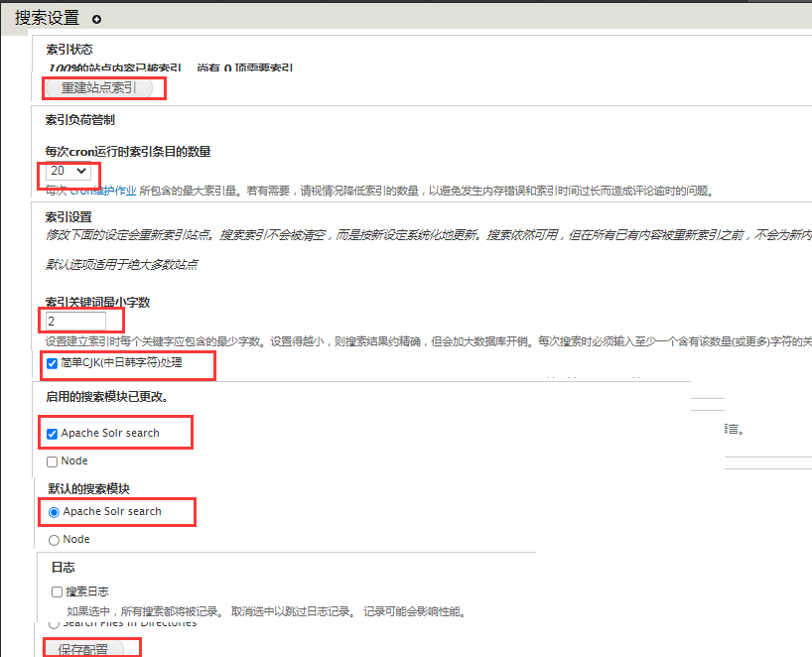Select Apache Solr search radio as default module
The width and height of the screenshot is (812, 657).
(x=54, y=512)
